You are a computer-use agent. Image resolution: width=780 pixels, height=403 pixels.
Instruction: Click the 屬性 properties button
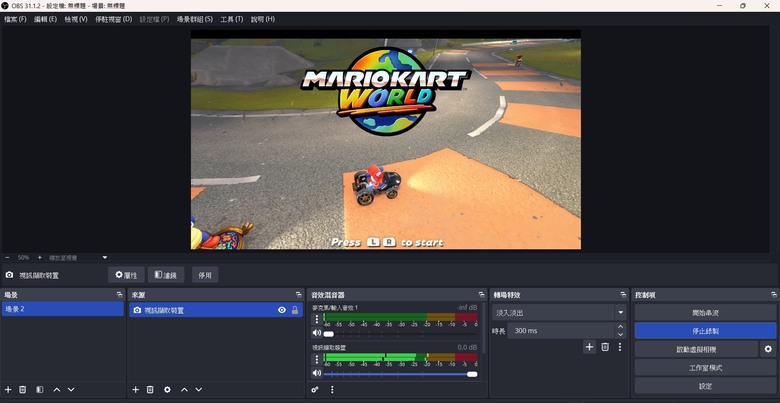pyautogui.click(x=126, y=275)
